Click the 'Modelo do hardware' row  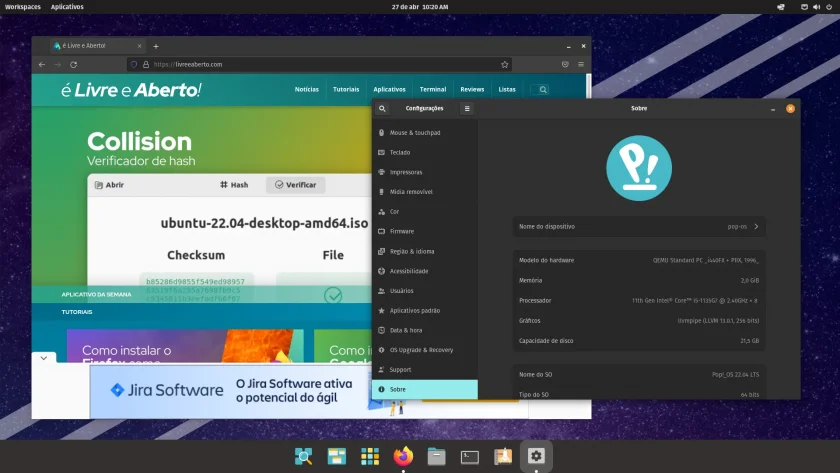[x=639, y=260]
